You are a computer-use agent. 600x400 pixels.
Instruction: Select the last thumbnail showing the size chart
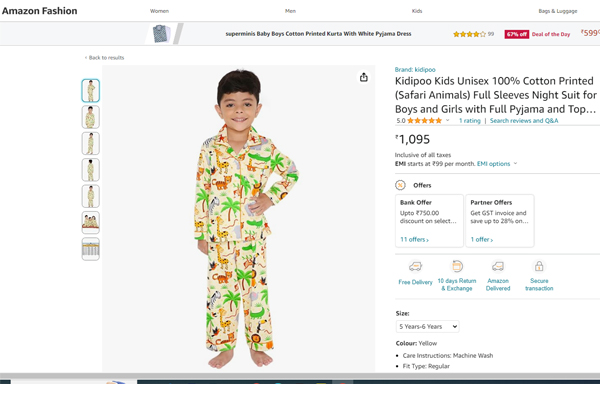click(90, 249)
